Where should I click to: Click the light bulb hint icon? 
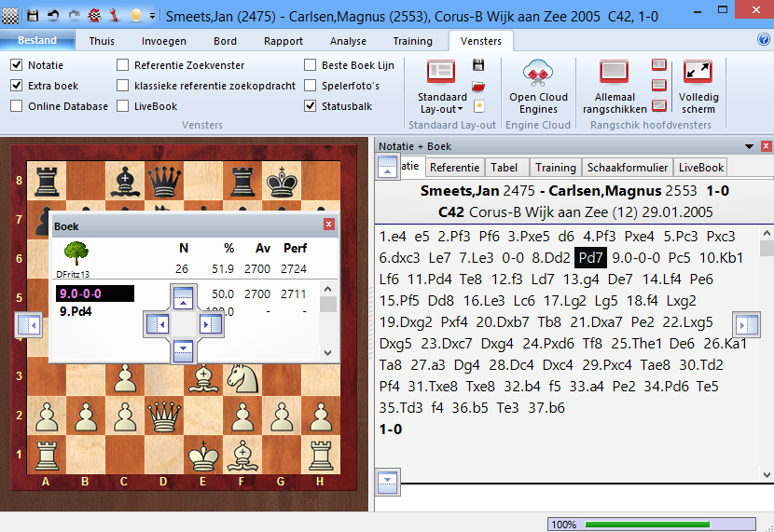(136, 16)
